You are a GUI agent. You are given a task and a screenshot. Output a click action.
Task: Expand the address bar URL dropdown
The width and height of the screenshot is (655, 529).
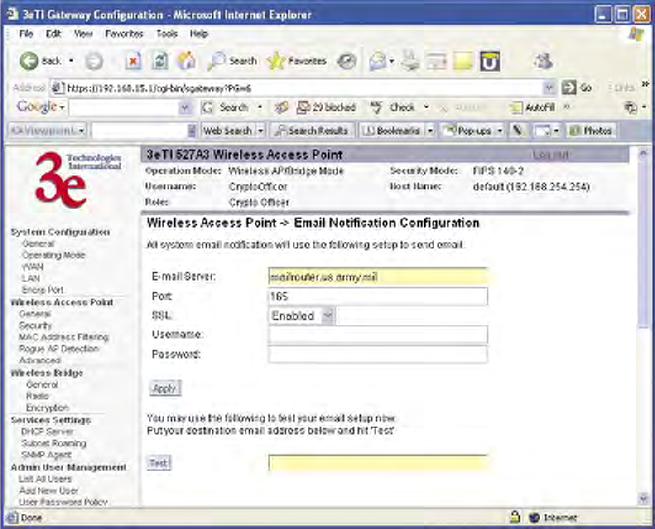tap(549, 88)
